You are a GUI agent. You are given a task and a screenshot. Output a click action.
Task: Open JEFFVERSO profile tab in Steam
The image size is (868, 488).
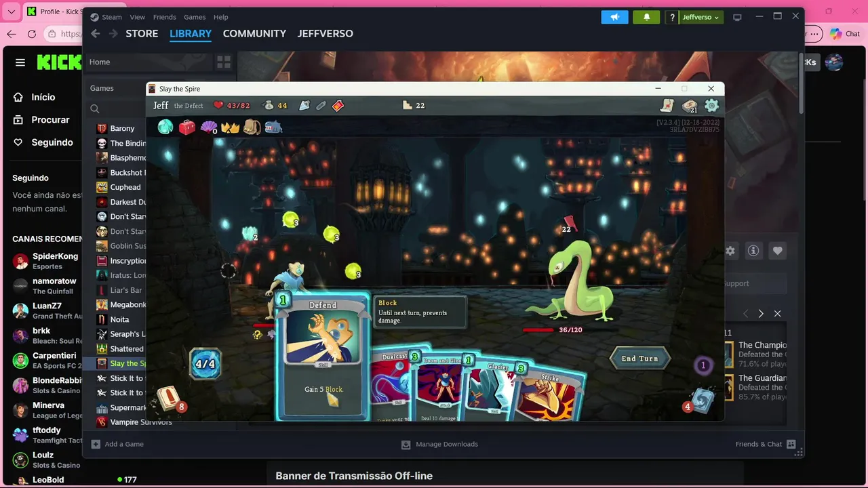(325, 33)
